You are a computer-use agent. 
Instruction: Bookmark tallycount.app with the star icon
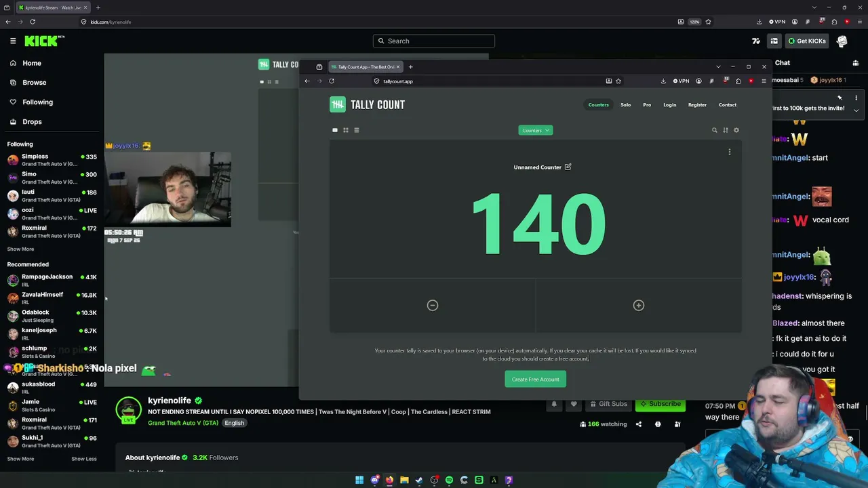pos(618,81)
